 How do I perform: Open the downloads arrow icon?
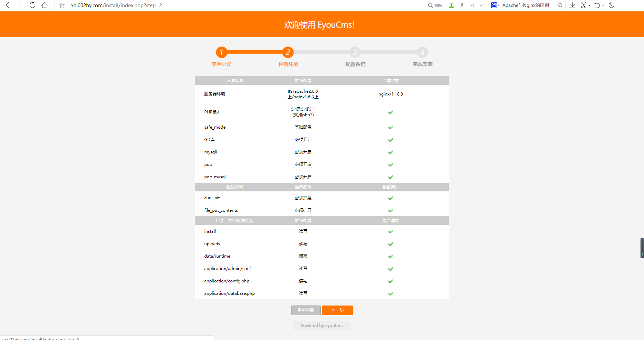click(x=572, y=5)
